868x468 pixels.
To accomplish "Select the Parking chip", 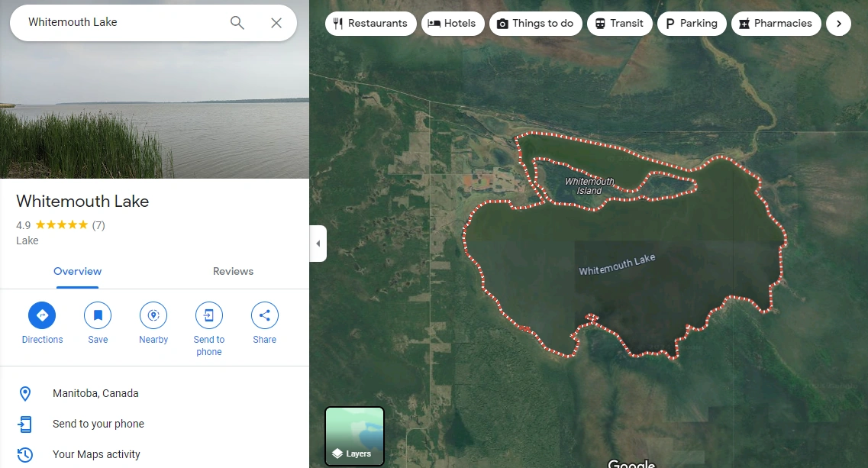I will pyautogui.click(x=692, y=23).
